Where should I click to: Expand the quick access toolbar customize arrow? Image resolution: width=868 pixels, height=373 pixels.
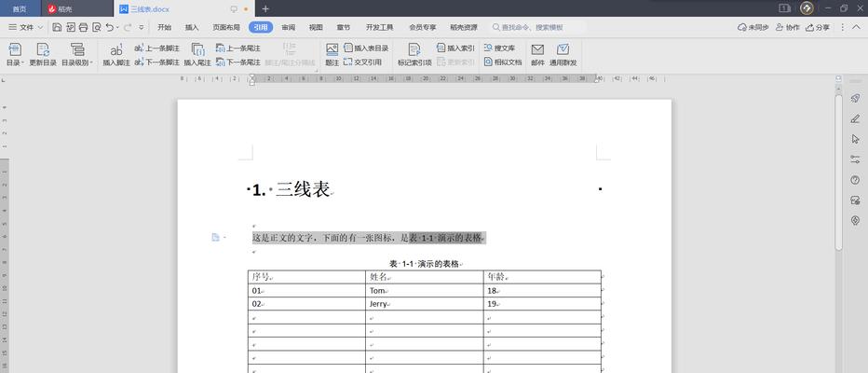point(142,27)
